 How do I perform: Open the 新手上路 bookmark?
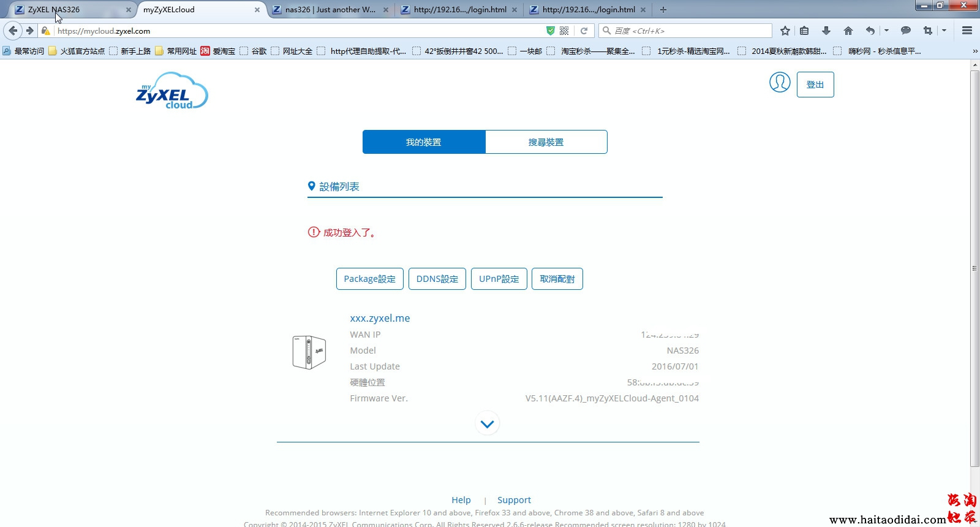tap(130, 51)
